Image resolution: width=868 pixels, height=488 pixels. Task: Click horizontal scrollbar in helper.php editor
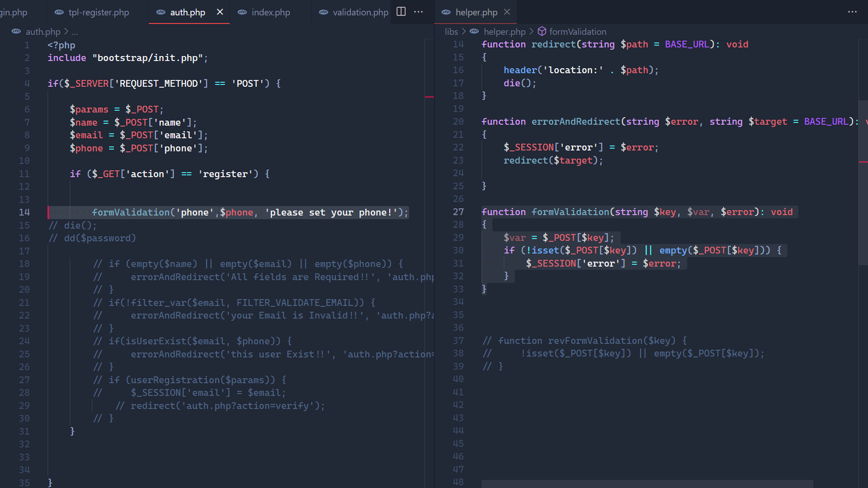point(647,484)
